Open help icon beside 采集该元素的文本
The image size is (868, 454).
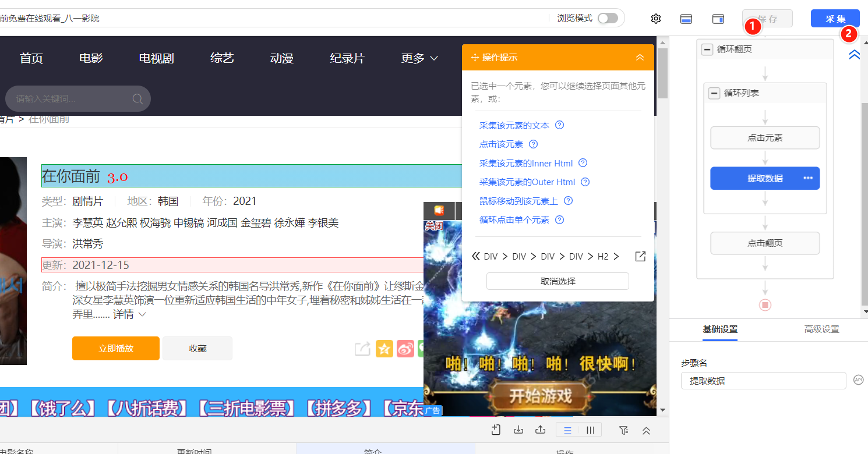click(560, 125)
